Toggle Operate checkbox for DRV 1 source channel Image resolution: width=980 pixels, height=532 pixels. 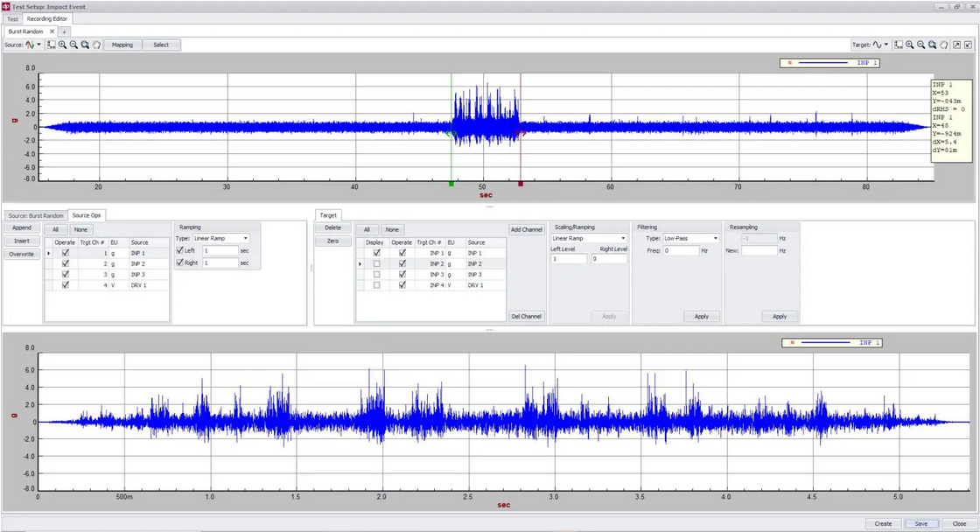click(x=66, y=284)
